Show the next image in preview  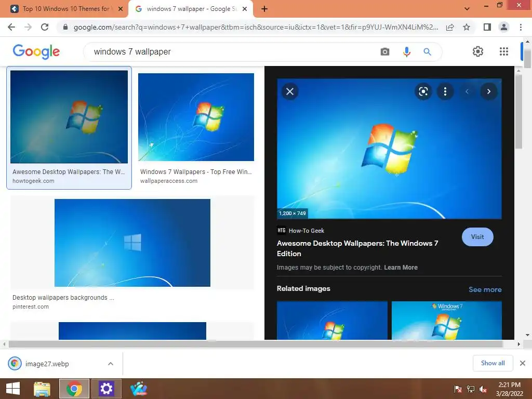click(488, 91)
